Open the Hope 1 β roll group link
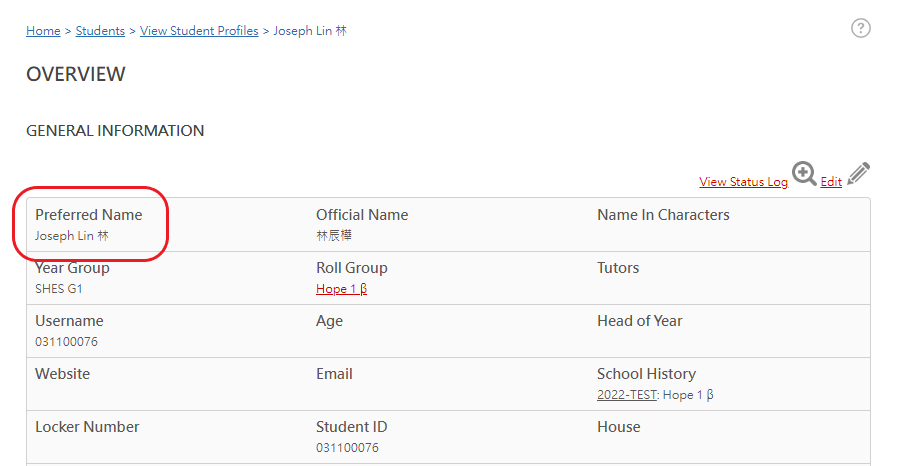 click(x=341, y=289)
